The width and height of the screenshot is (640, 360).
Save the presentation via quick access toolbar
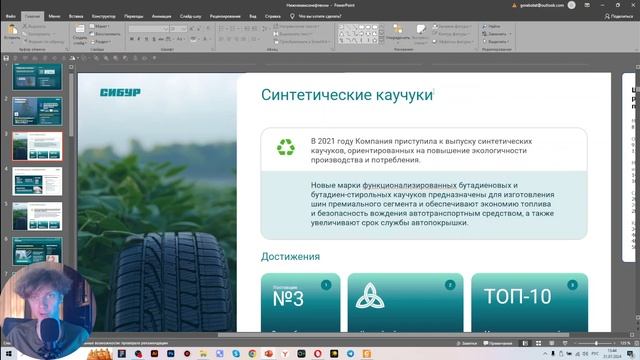[6, 58]
